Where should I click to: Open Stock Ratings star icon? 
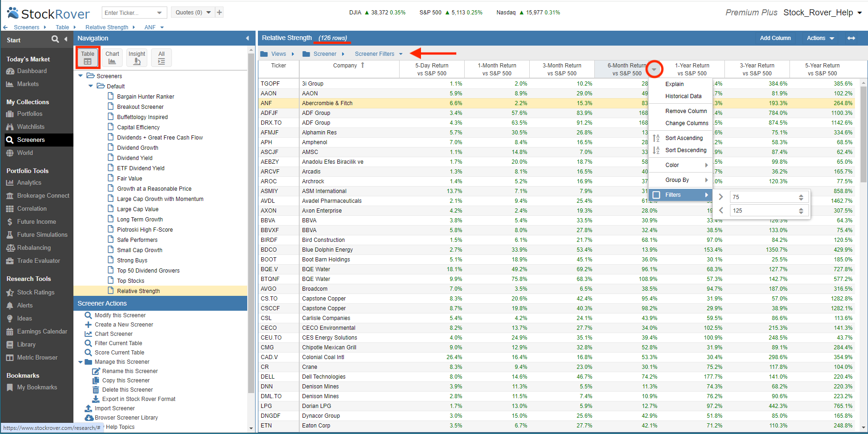(10, 293)
